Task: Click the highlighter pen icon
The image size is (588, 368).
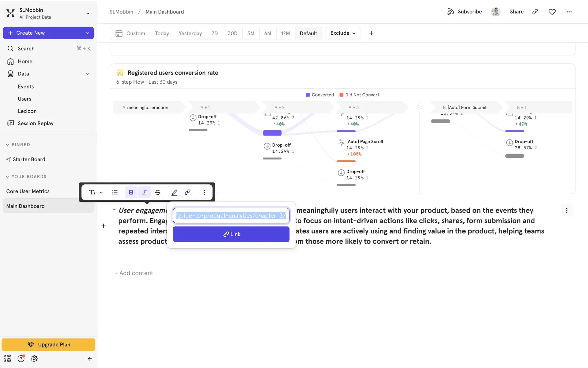Action: coord(174,192)
